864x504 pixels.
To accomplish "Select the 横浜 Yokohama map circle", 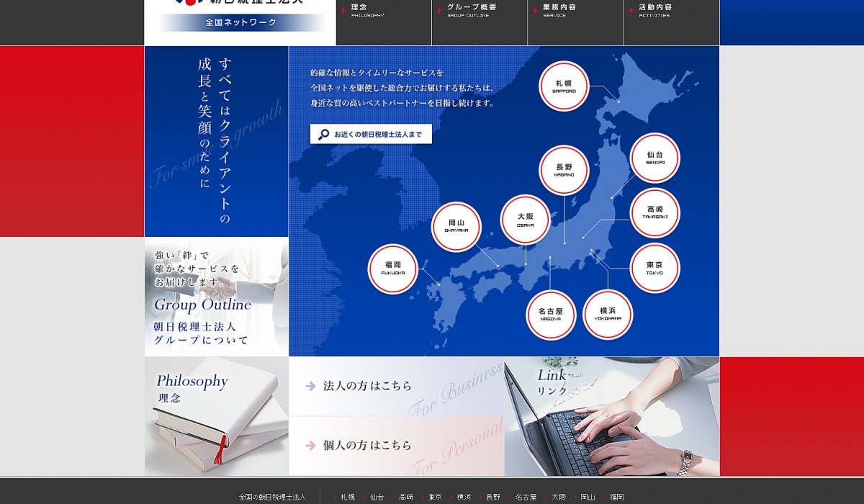I will pyautogui.click(x=608, y=314).
